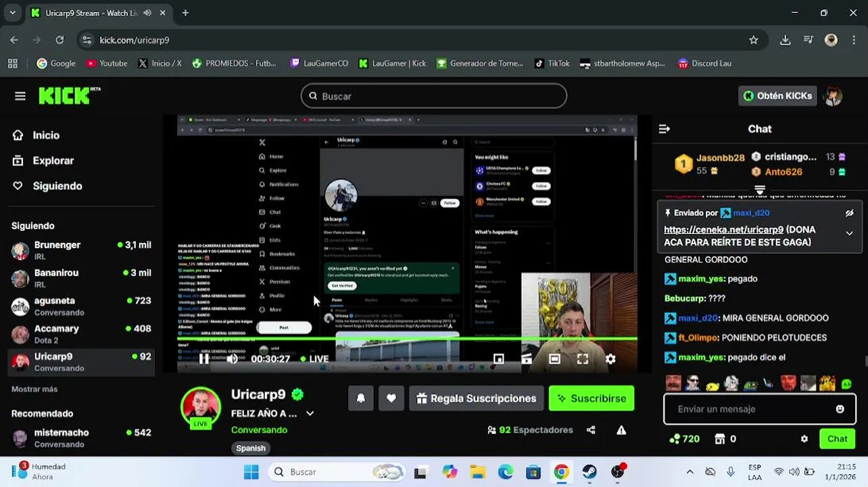Click the Buscar search box on Kick
This screenshot has width=868, height=487.
pyautogui.click(x=434, y=96)
